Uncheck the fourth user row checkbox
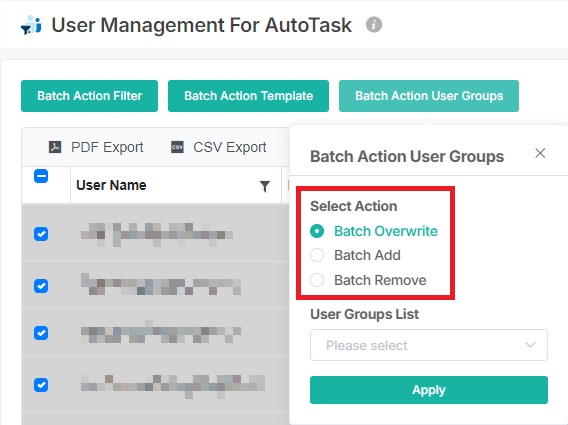The width and height of the screenshot is (568, 425). pos(41,385)
